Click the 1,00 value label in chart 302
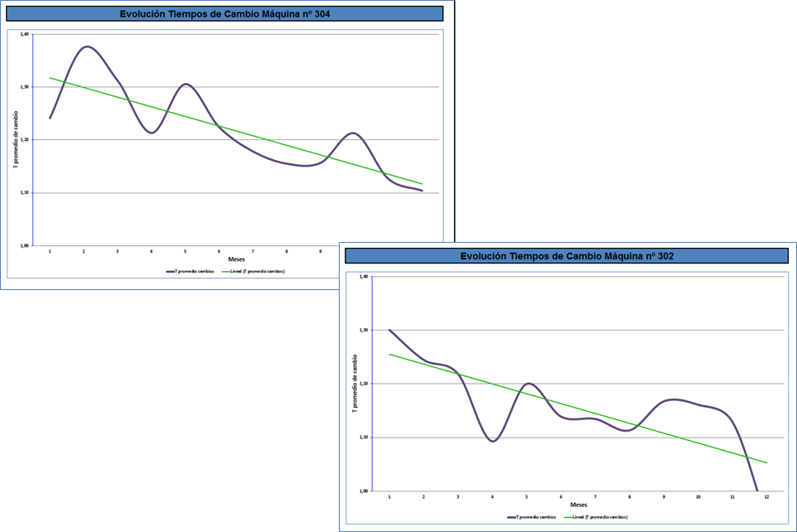Image resolution: width=797 pixels, height=532 pixels. [x=362, y=491]
